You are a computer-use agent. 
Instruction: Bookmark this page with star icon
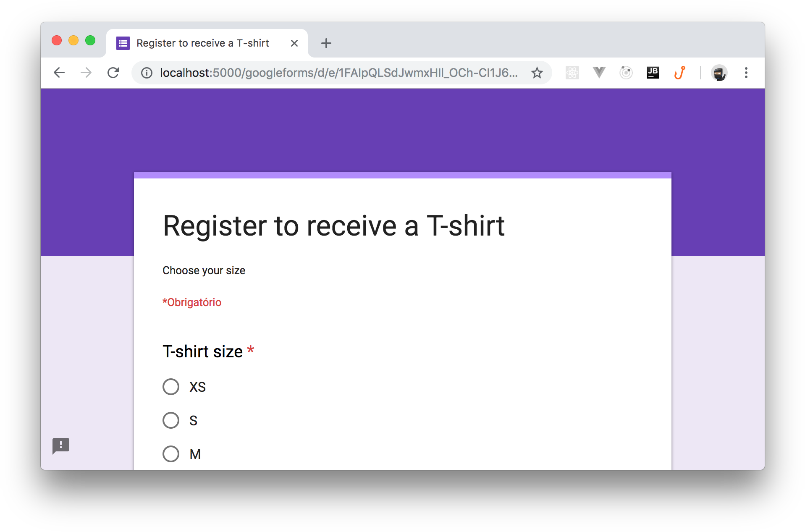537,73
